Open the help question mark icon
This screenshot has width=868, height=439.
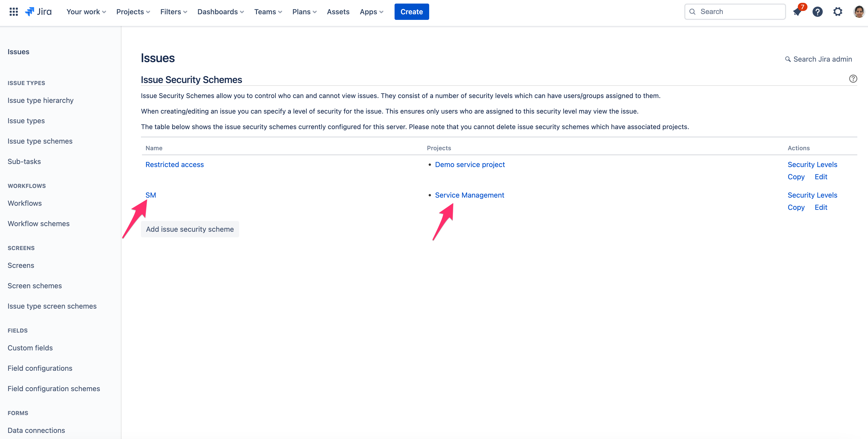817,12
